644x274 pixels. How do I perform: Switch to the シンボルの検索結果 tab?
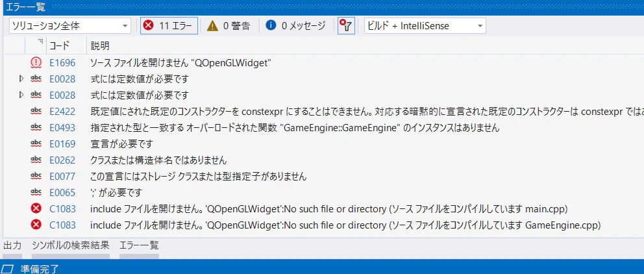[x=71, y=245]
